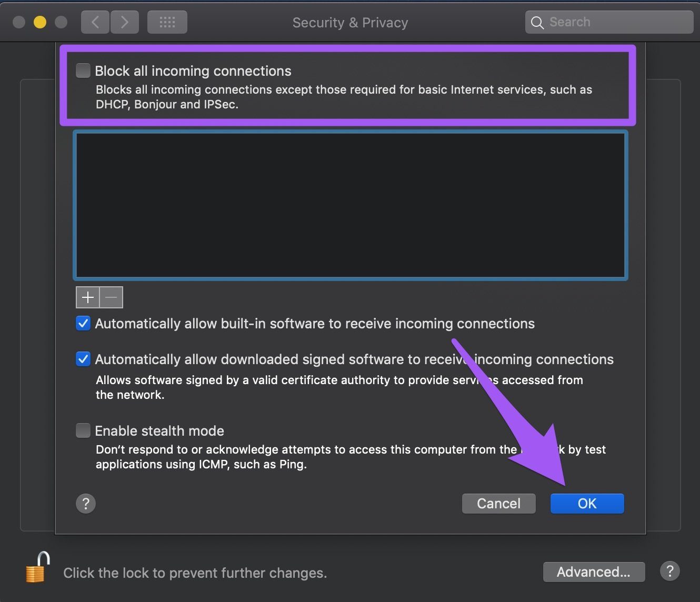Enable Block all incoming connections
The image size is (700, 602).
[83, 71]
